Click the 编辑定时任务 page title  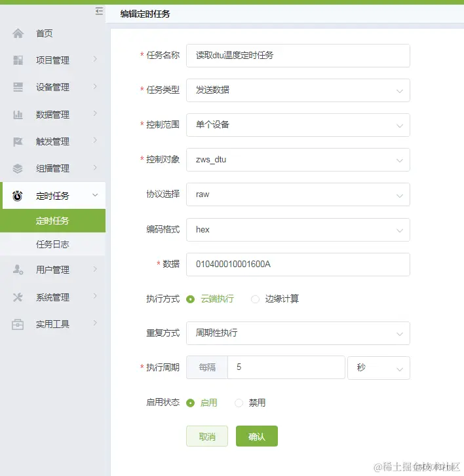[x=145, y=14]
